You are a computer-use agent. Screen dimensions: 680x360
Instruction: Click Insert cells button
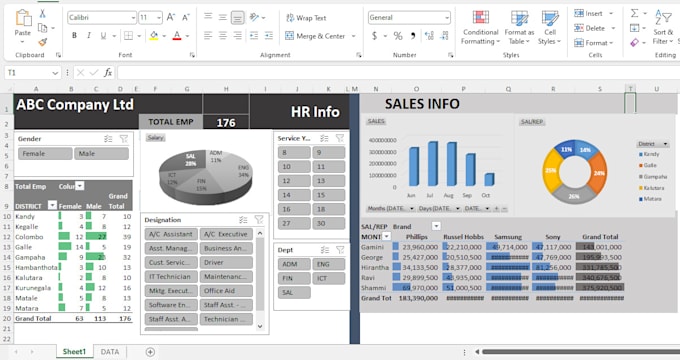coord(593,13)
